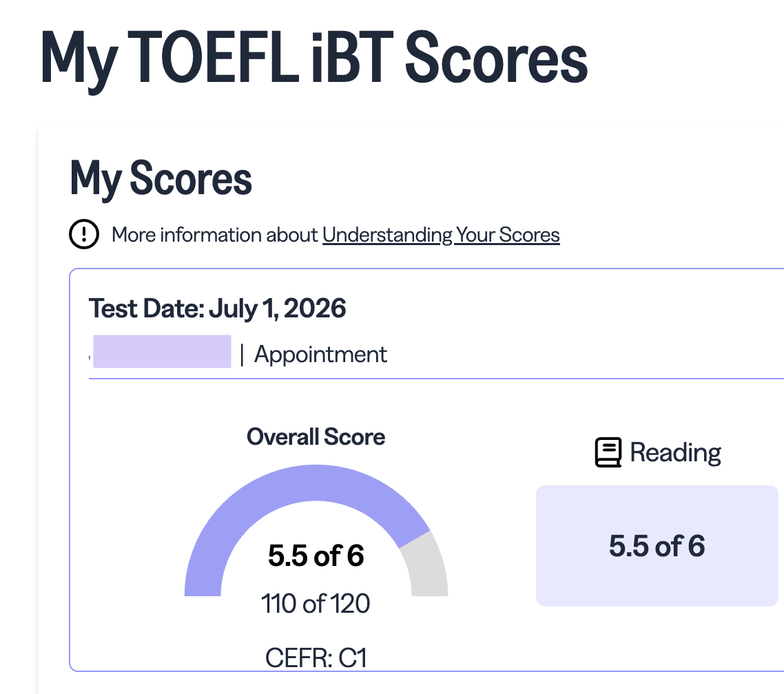
Task: Click the My TOEFL iBT Scores page title
Action: (x=314, y=59)
